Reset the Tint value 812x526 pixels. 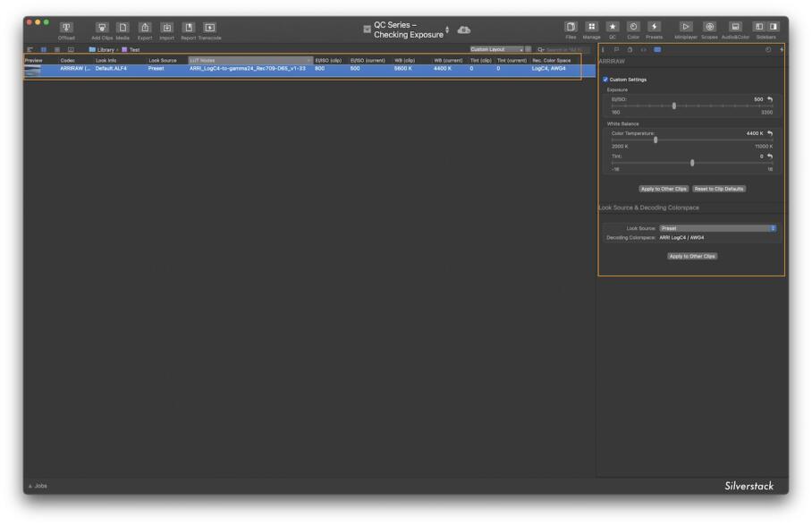click(770, 156)
